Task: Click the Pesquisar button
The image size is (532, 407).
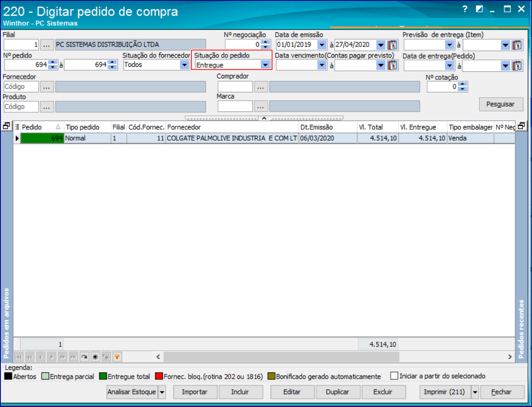Action: coord(501,104)
